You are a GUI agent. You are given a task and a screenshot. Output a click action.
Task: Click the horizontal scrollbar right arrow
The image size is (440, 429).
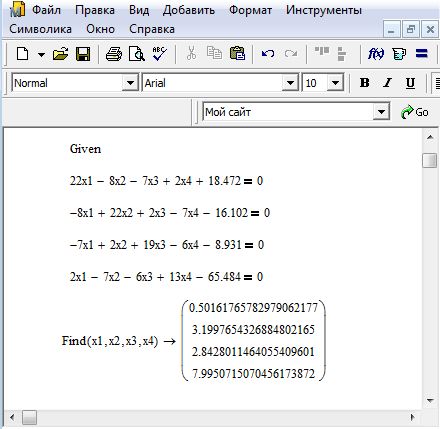(x=413, y=417)
